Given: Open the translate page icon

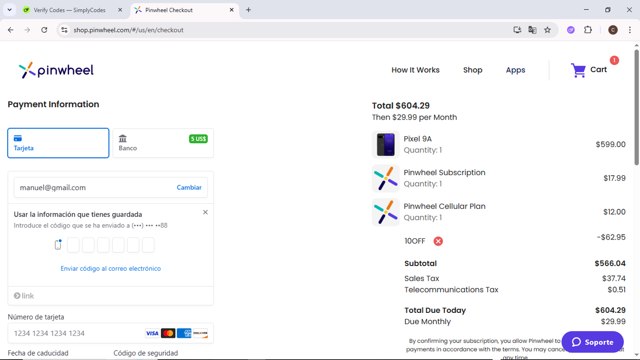Looking at the screenshot, I should 532,30.
